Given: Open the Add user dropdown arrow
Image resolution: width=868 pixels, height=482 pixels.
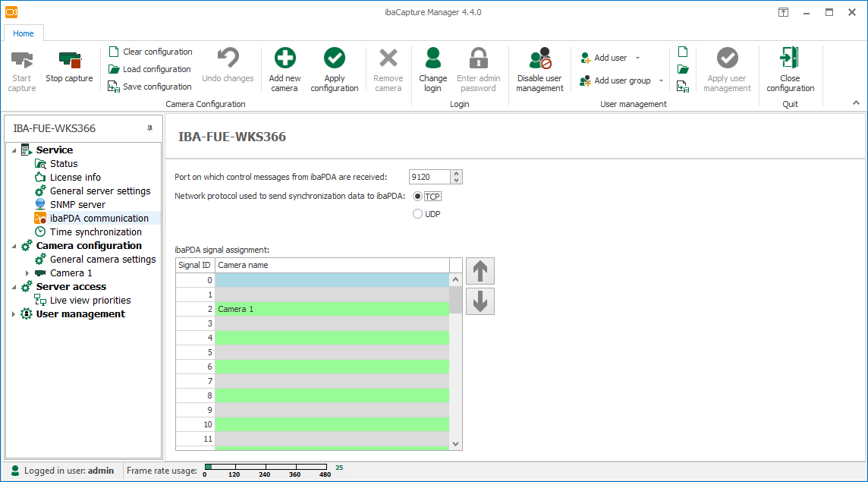Looking at the screenshot, I should point(637,58).
